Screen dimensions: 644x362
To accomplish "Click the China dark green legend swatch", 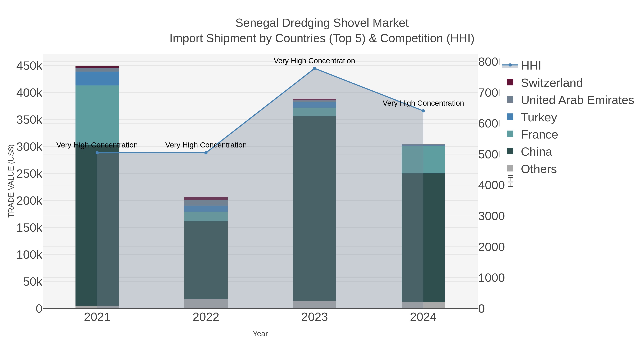I will pyautogui.click(x=510, y=151).
